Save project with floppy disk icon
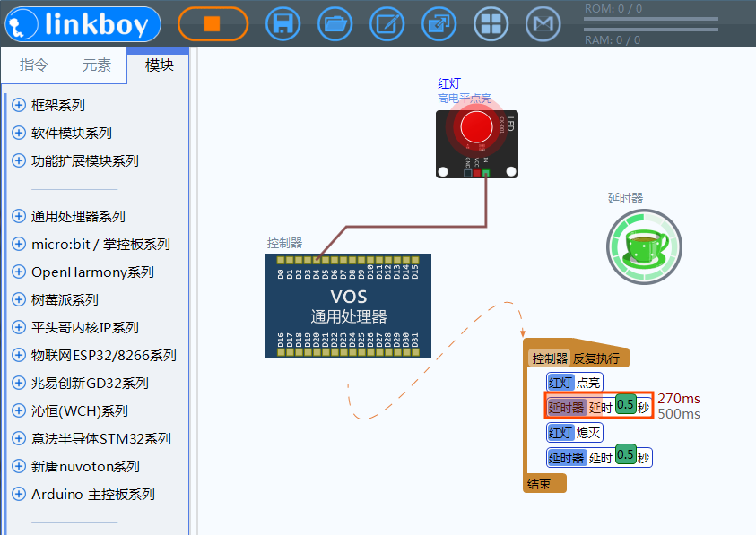756x535 pixels. 283,23
